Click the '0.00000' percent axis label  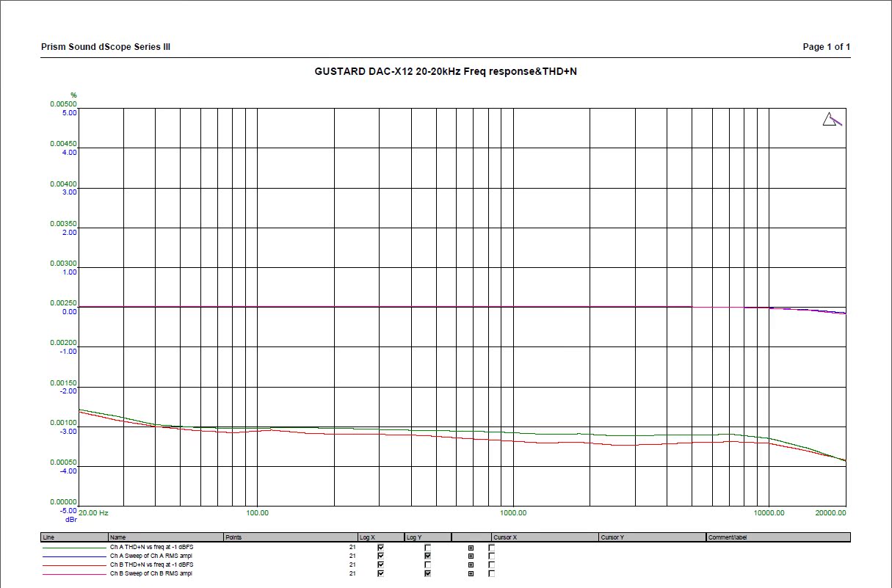click(x=63, y=502)
